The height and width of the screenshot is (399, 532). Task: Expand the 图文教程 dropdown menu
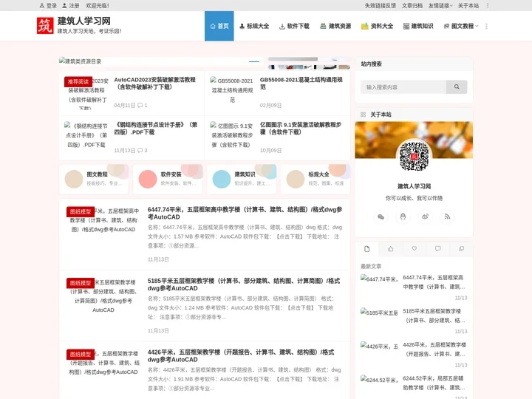[x=461, y=26]
